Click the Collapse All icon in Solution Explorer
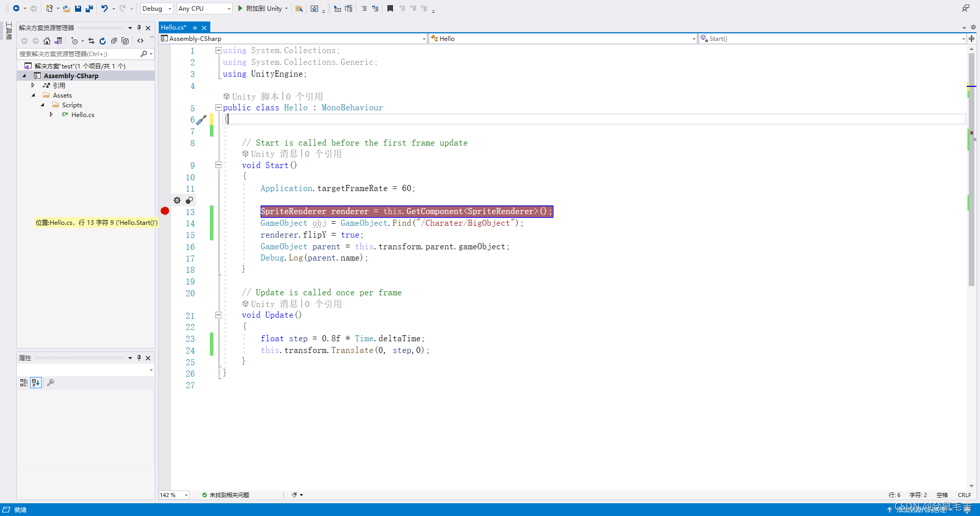 point(114,41)
